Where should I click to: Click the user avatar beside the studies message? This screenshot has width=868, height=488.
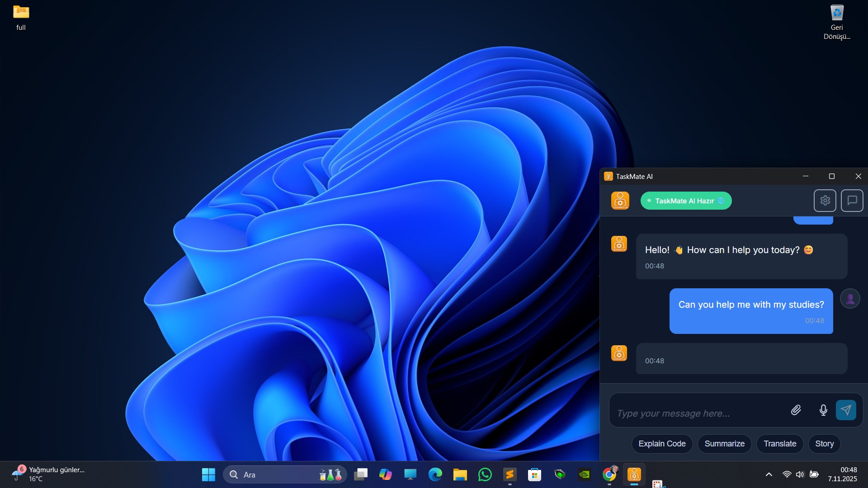coord(850,299)
